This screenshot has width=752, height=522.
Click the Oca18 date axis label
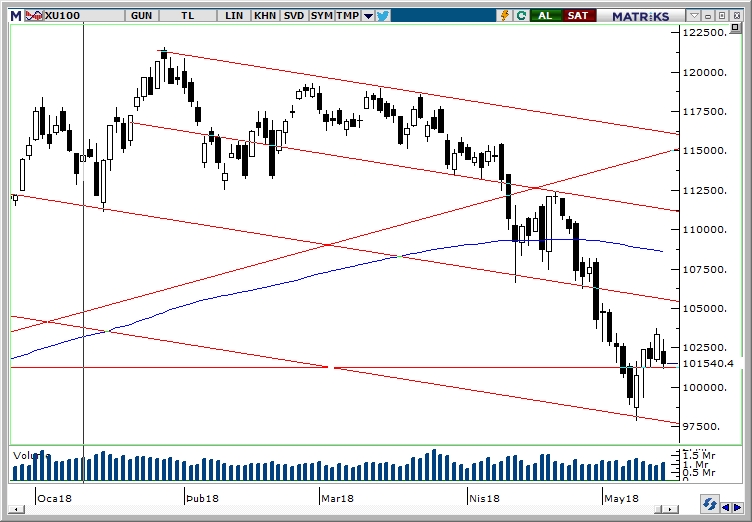pyautogui.click(x=54, y=498)
